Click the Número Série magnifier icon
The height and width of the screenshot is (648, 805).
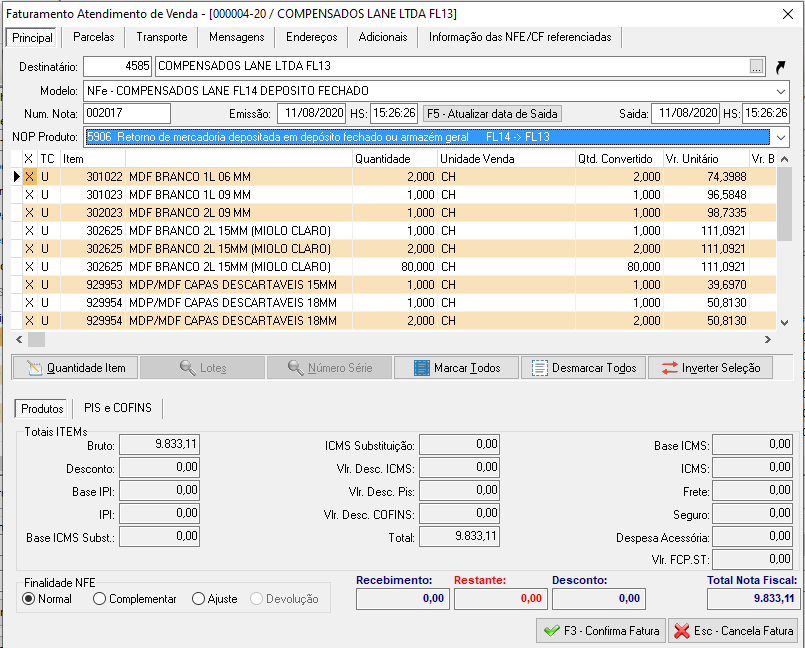(x=296, y=368)
